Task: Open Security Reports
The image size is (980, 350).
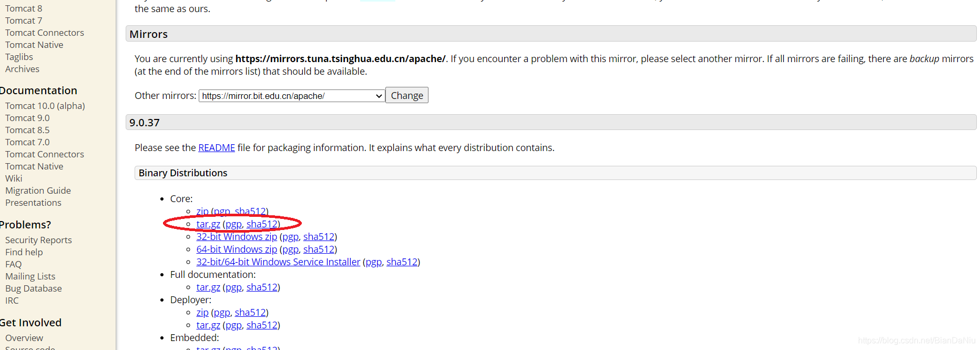Action: pyautogui.click(x=38, y=240)
